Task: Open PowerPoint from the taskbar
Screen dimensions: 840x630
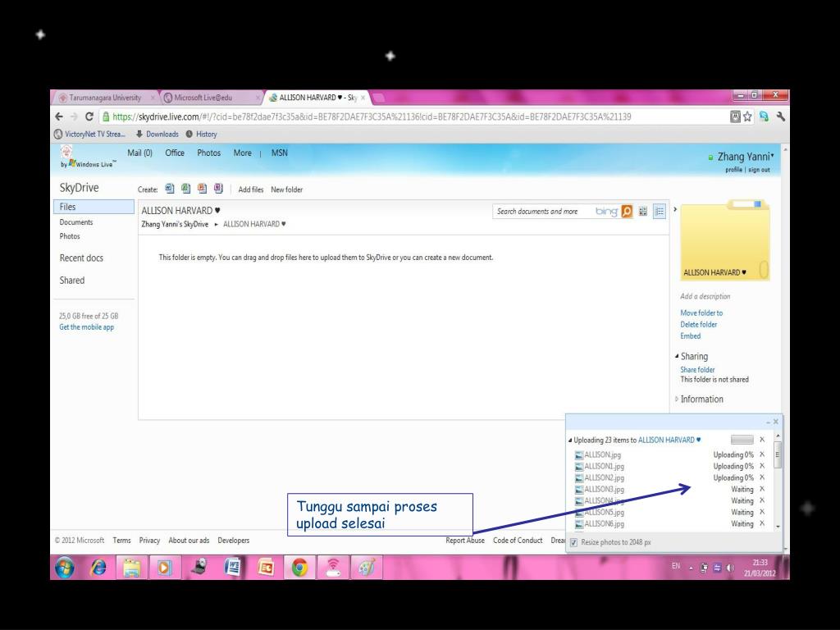Action: 266,568
